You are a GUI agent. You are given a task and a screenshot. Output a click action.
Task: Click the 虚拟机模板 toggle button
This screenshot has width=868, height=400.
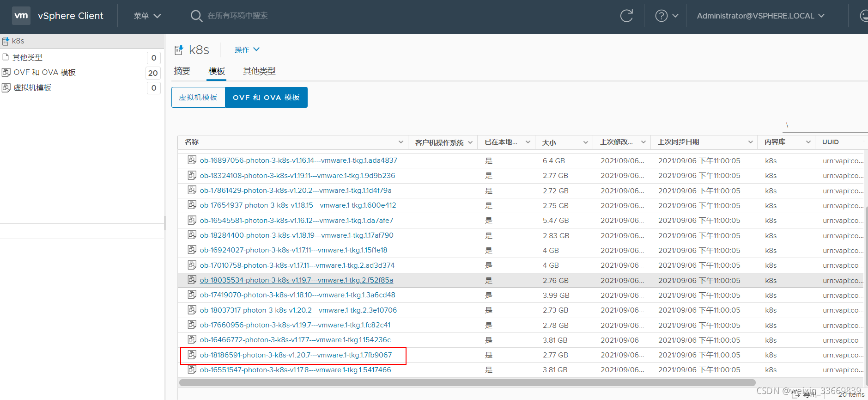pos(198,97)
